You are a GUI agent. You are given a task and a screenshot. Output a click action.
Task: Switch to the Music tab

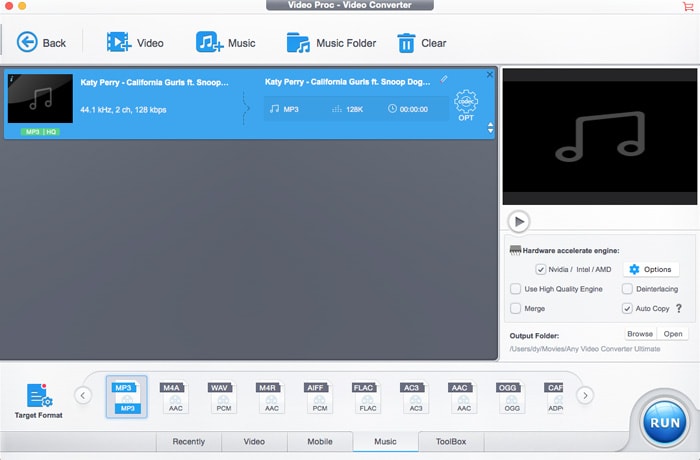coord(385,441)
